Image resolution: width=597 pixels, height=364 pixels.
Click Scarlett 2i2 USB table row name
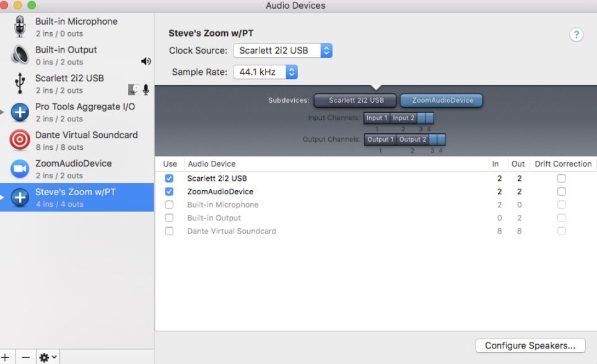[217, 178]
